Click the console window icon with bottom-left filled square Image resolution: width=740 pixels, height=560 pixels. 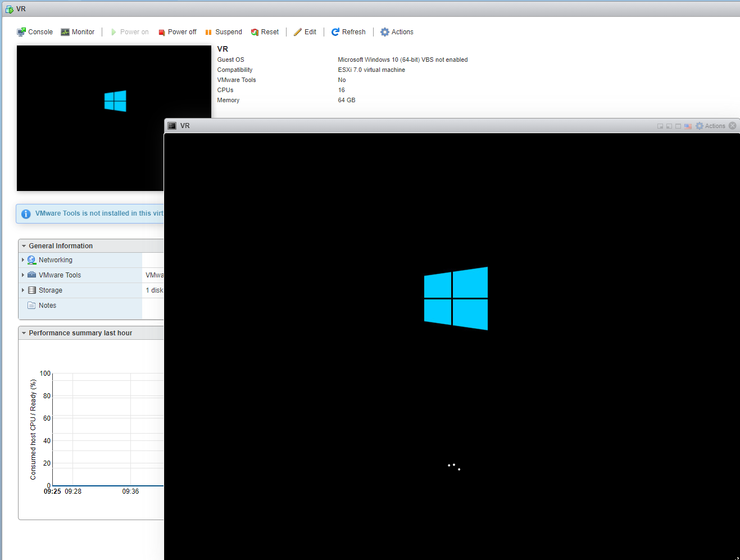(669, 126)
